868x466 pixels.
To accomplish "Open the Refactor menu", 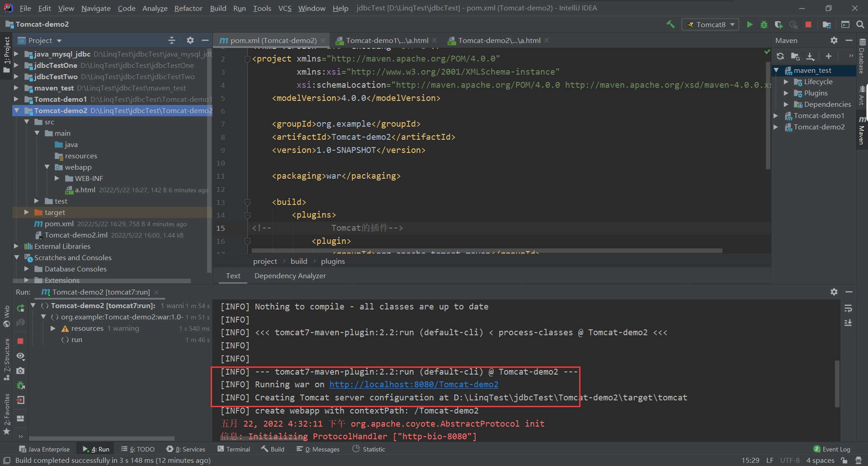I will click(188, 8).
